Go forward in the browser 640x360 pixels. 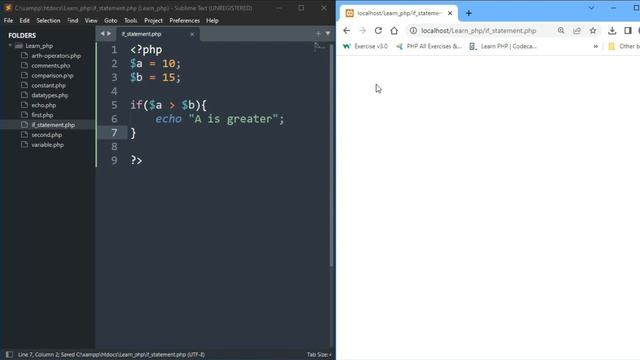click(362, 31)
